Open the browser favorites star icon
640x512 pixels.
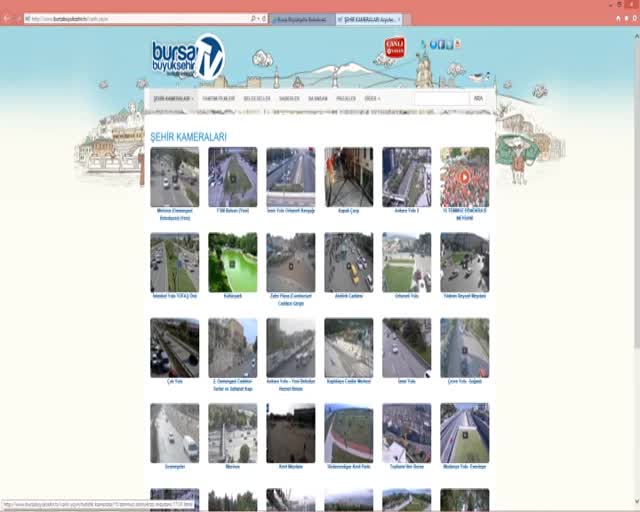coord(627,18)
